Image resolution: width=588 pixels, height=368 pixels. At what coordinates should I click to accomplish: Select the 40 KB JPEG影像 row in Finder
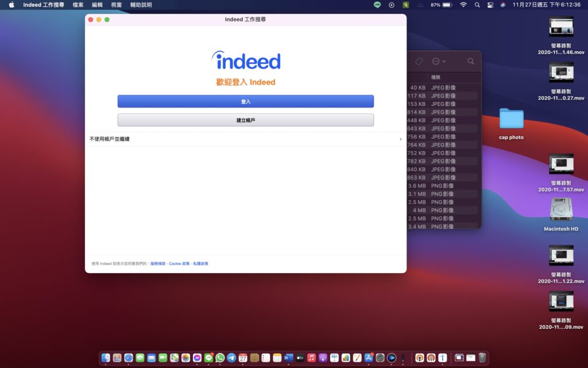pyautogui.click(x=443, y=87)
